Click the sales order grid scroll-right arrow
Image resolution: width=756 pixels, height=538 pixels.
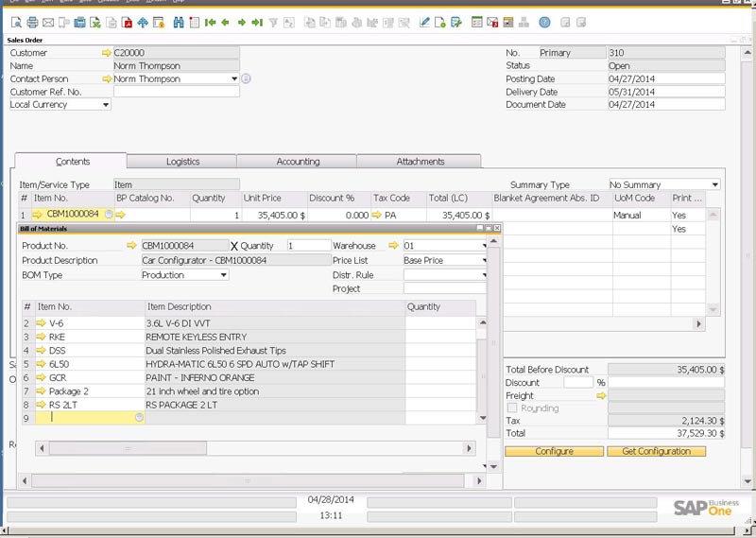698,323
